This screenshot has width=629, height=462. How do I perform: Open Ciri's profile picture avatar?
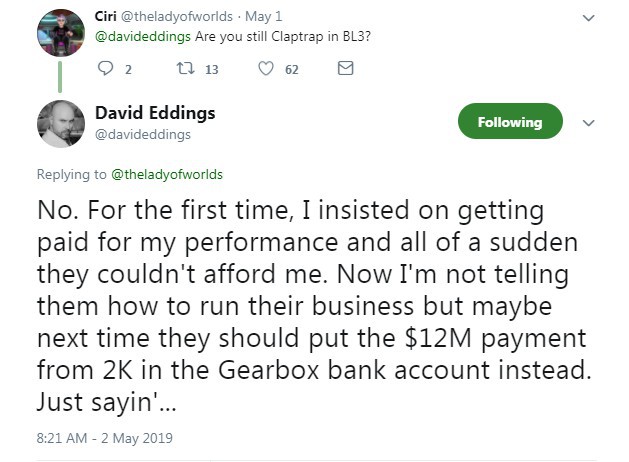coord(61,33)
